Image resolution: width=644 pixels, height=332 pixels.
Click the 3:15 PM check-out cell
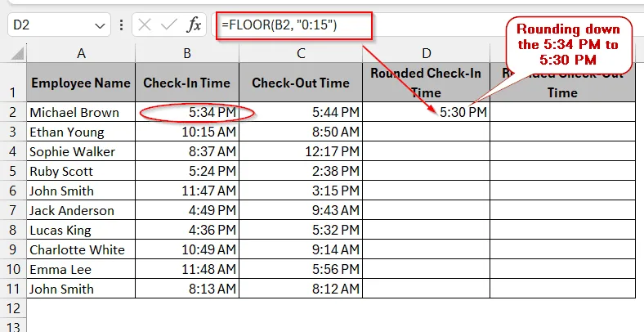[x=301, y=191]
